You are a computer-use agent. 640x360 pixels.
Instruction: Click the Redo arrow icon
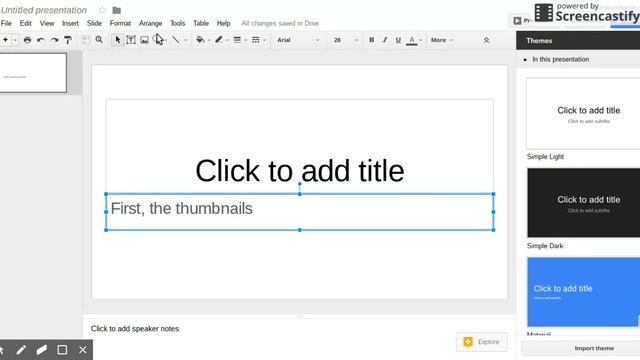click(54, 40)
